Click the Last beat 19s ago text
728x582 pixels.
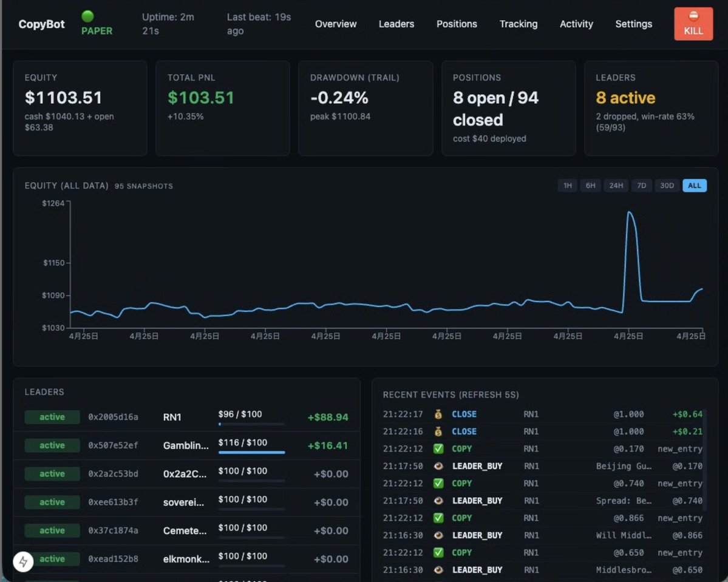259,24
